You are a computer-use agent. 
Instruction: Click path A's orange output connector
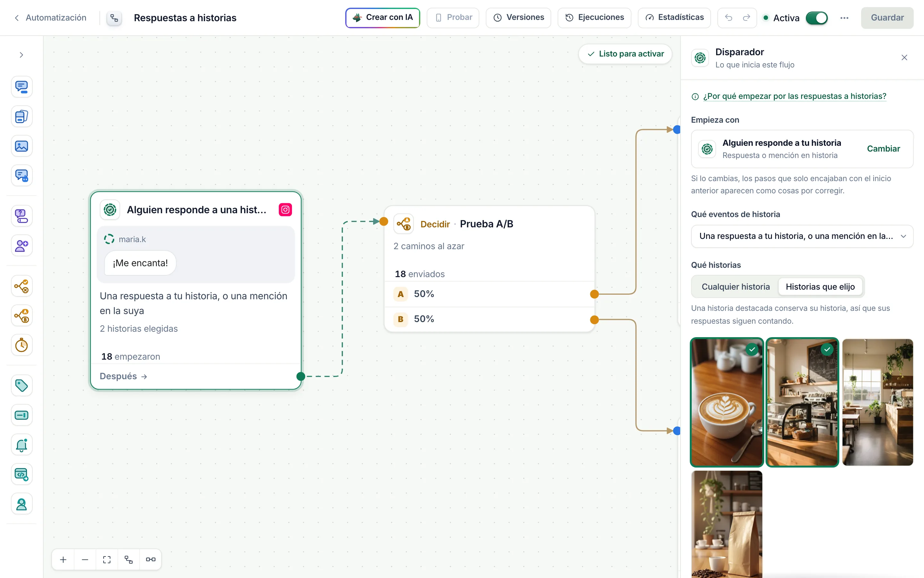coord(594,294)
